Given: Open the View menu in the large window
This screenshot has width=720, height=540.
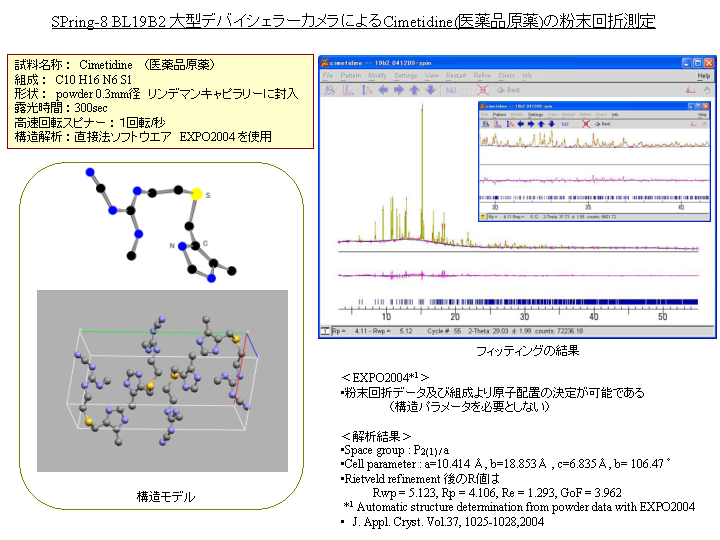Looking at the screenshot, I should [432, 75].
